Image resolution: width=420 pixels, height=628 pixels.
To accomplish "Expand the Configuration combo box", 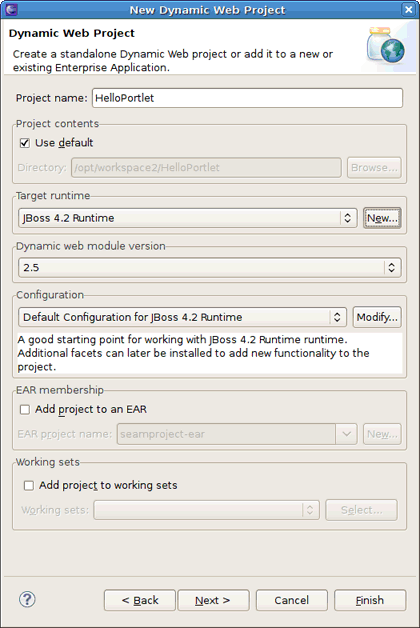I will pyautogui.click(x=182, y=317).
